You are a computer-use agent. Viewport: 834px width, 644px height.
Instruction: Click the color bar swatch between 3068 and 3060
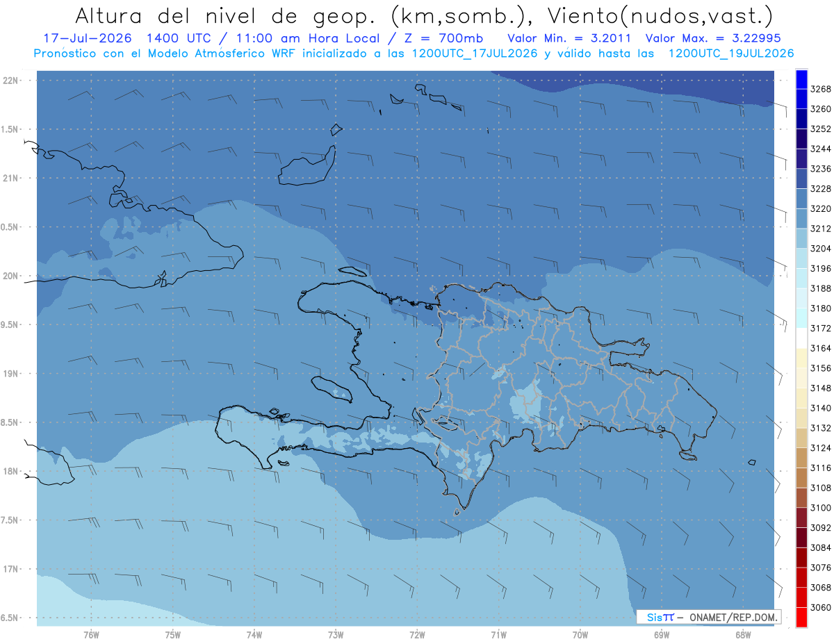[801, 597]
